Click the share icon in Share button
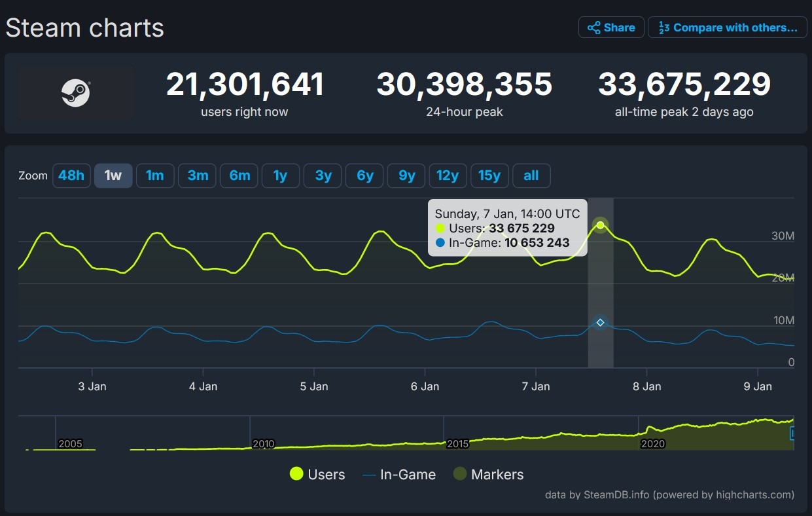The image size is (812, 516). 594,28
